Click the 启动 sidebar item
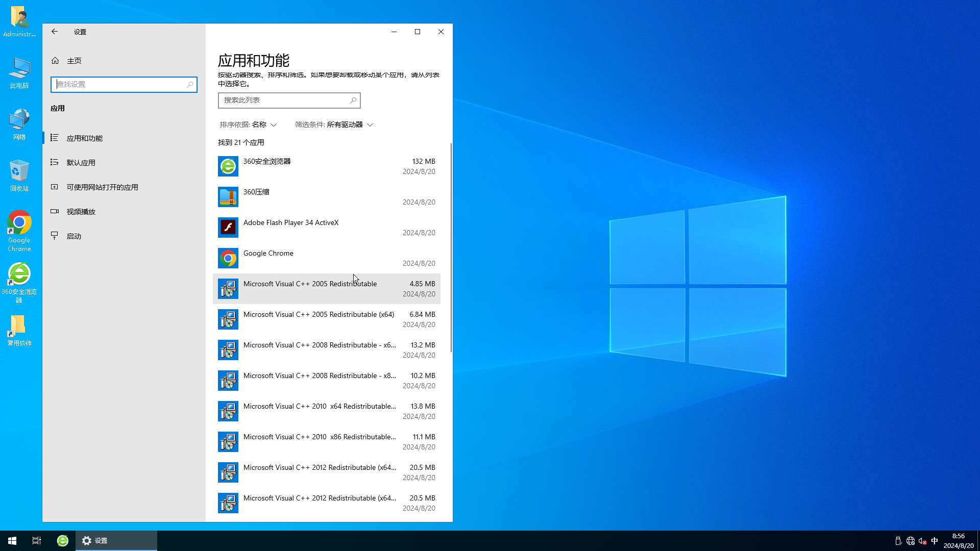 pos(73,236)
